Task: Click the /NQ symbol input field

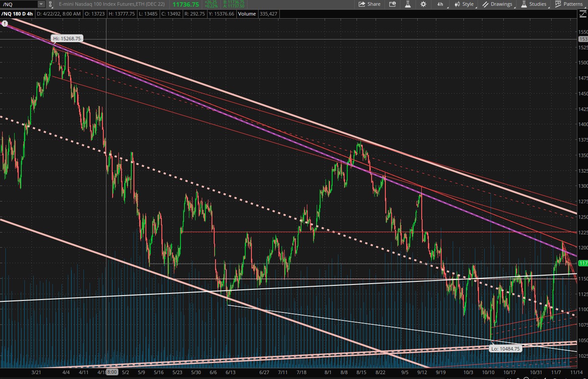Action: 19,4
